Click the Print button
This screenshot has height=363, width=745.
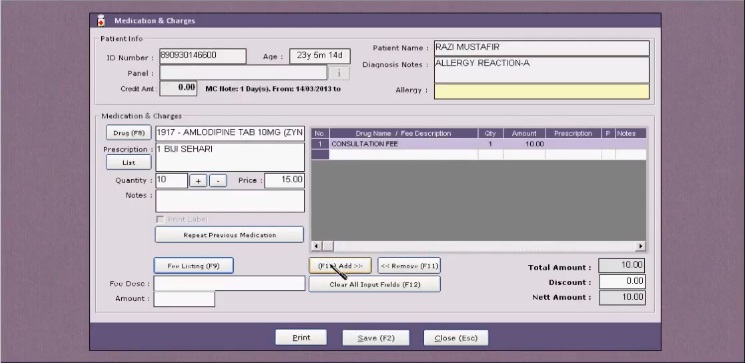coord(301,337)
